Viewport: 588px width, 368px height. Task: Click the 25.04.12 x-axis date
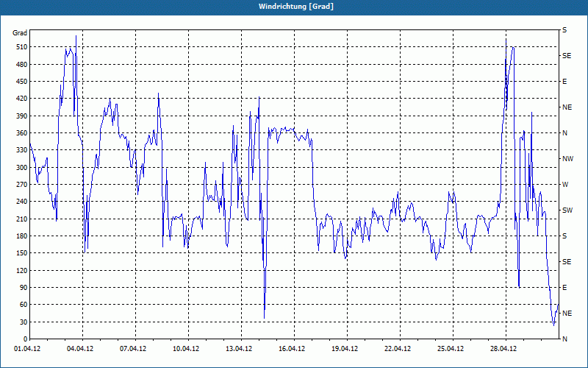coord(451,349)
